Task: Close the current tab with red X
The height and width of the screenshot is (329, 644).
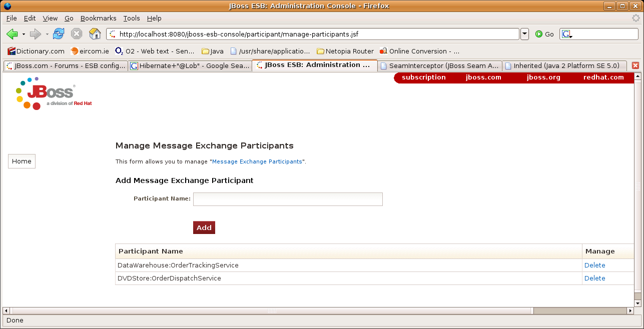Action: tap(635, 65)
